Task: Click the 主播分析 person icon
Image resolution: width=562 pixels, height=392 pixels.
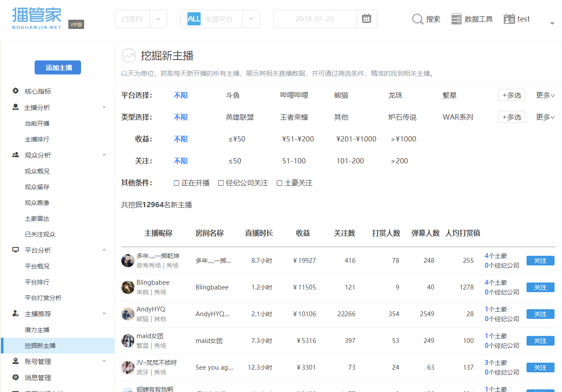Action: coord(16,107)
